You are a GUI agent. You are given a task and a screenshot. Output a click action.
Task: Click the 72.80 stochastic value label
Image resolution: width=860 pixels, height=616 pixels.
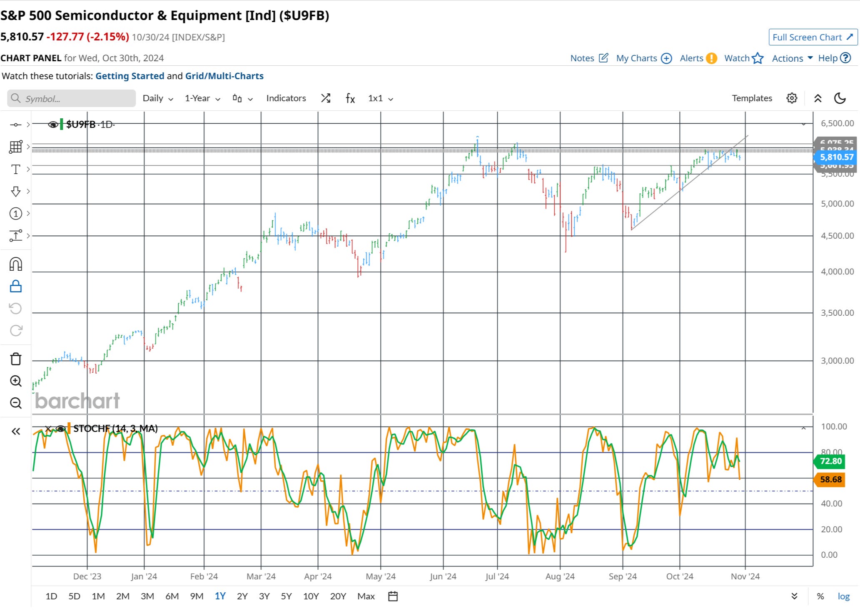tap(830, 461)
